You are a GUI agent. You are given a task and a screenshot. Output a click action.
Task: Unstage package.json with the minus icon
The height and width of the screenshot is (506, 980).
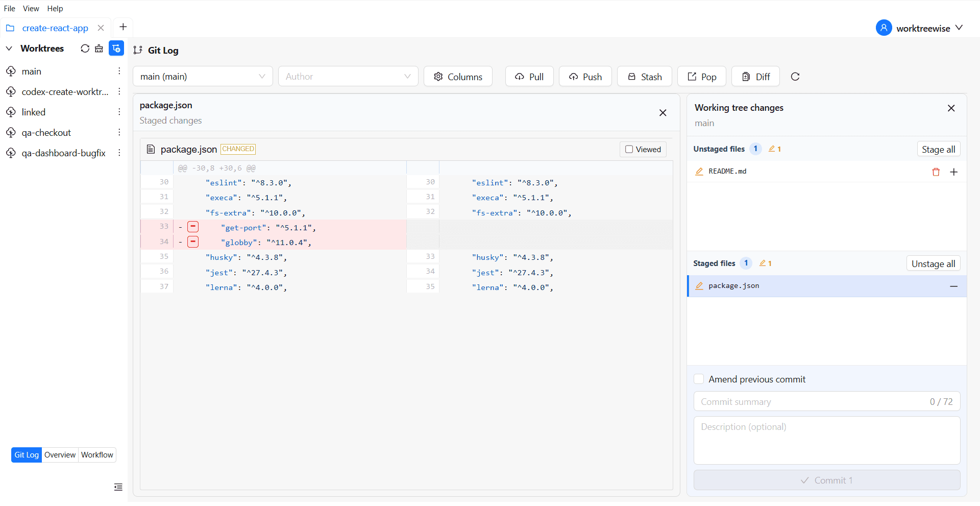pos(953,286)
